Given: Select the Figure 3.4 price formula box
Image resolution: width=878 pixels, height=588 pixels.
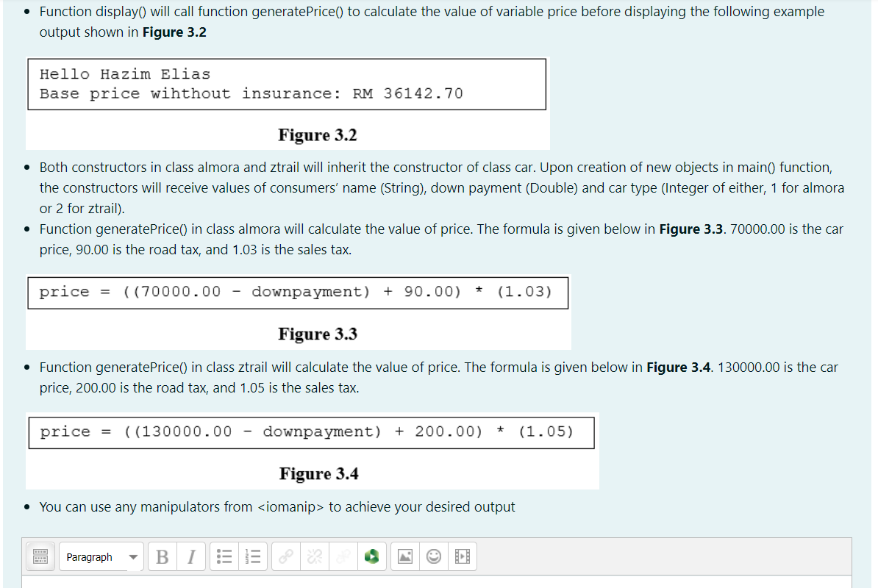Looking at the screenshot, I should click(312, 431).
